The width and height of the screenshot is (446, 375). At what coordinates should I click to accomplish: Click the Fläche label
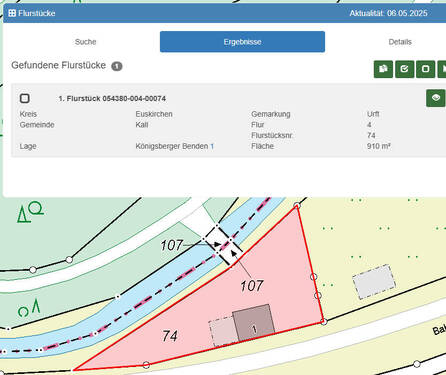[x=262, y=146]
